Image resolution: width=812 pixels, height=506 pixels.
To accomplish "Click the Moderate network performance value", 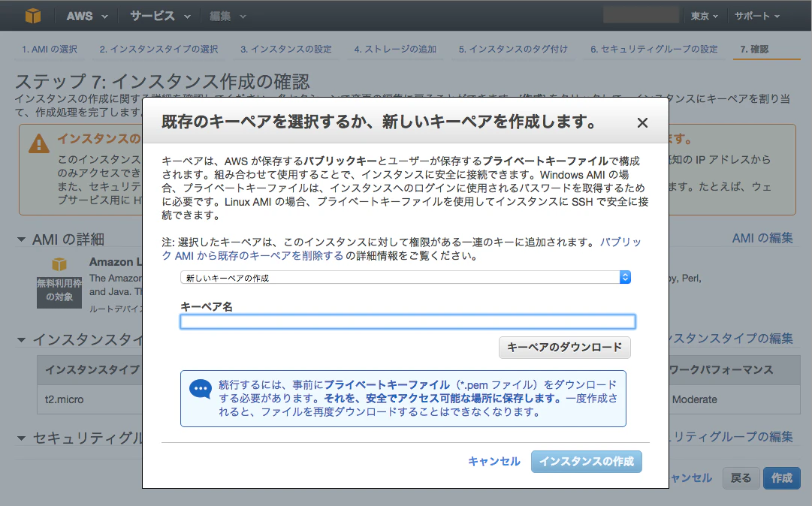I will 695,399.
